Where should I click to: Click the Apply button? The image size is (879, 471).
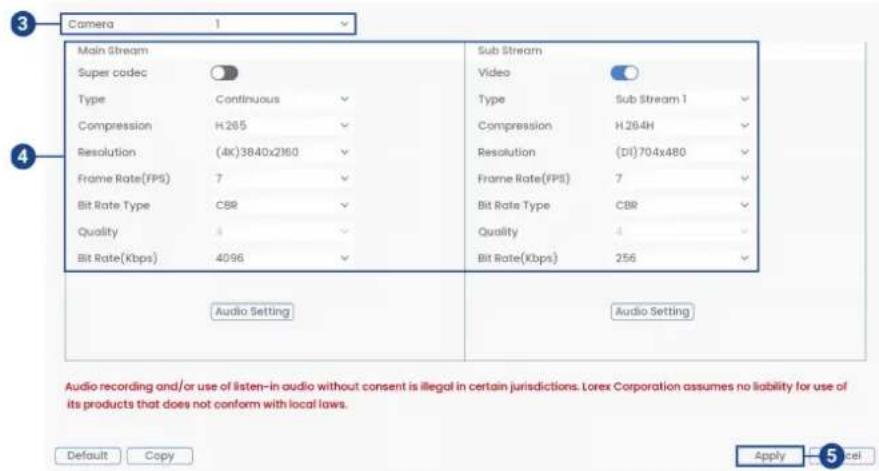tap(770, 456)
